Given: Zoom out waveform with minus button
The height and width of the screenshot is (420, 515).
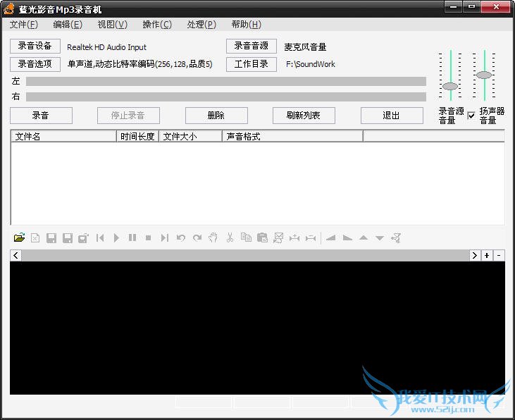Looking at the screenshot, I should click(x=499, y=255).
